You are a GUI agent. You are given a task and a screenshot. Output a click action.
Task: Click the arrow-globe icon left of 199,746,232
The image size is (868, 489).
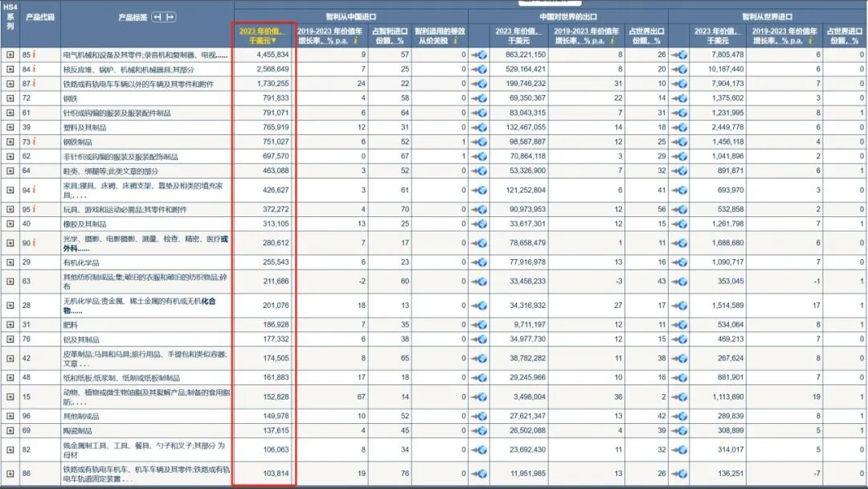[479, 84]
